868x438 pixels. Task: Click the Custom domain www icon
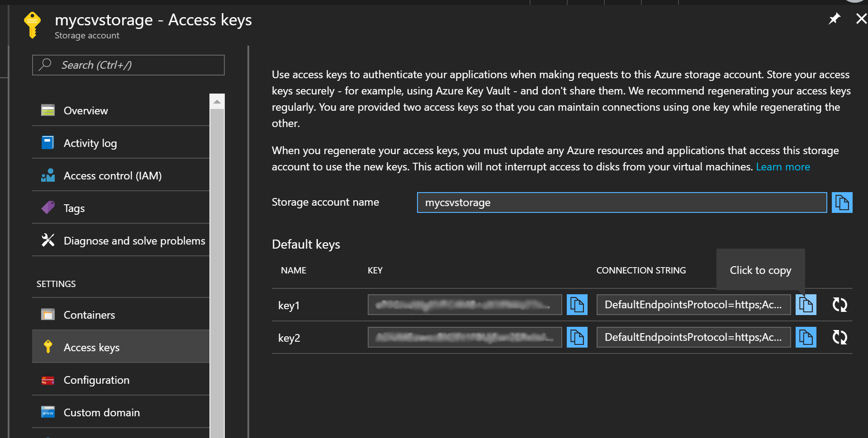click(x=48, y=412)
